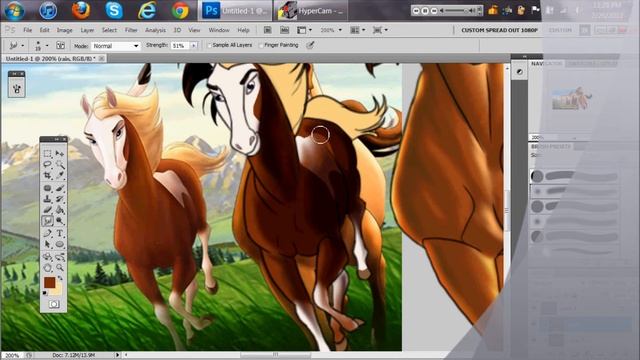Select the History Brush tool
Viewport: 640px width, 360px height.
[60, 199]
